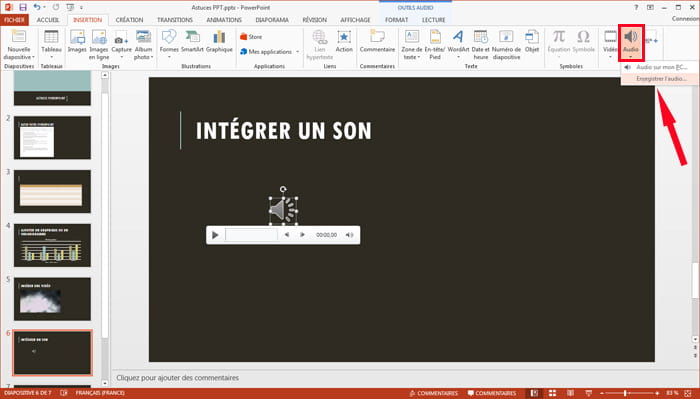Choose Enregistrer l'audio menu entry
Screen dimensions: 700x399
tap(660, 79)
